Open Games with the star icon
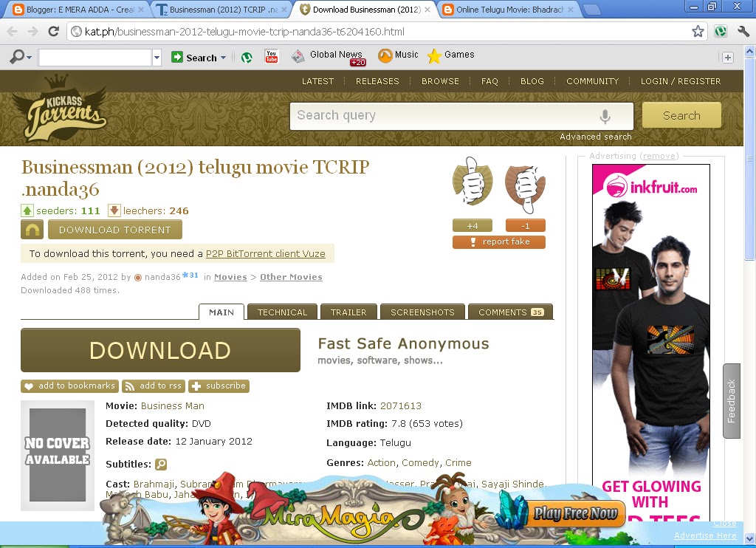This screenshot has height=548, width=756. pos(451,55)
